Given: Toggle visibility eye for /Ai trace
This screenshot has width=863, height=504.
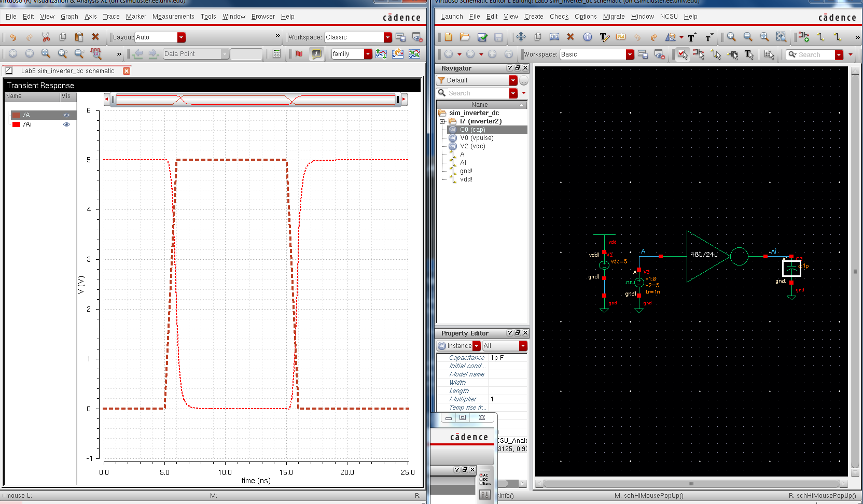Looking at the screenshot, I should tap(66, 124).
